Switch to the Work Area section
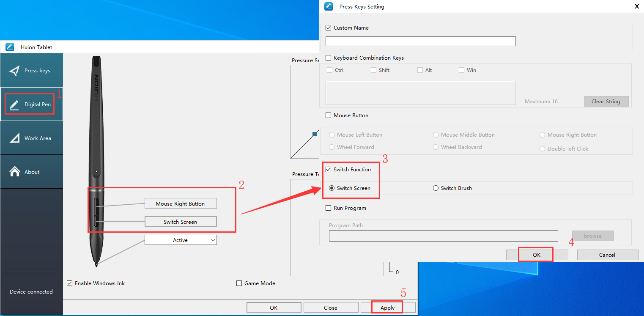The height and width of the screenshot is (316, 644). [32, 138]
